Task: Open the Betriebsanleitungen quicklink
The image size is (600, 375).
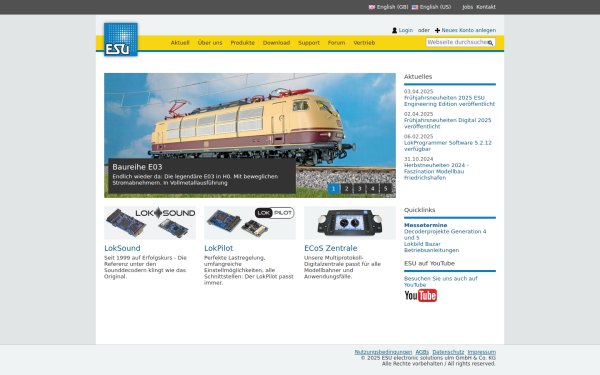Action: pos(431,250)
